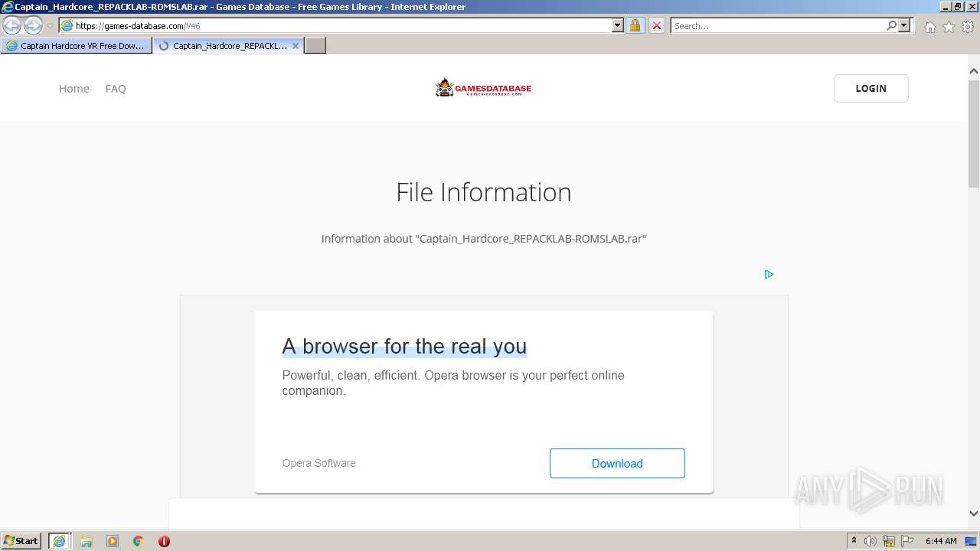Click the vertical scrollbar thumb
The height and width of the screenshot is (551, 980).
point(974,133)
